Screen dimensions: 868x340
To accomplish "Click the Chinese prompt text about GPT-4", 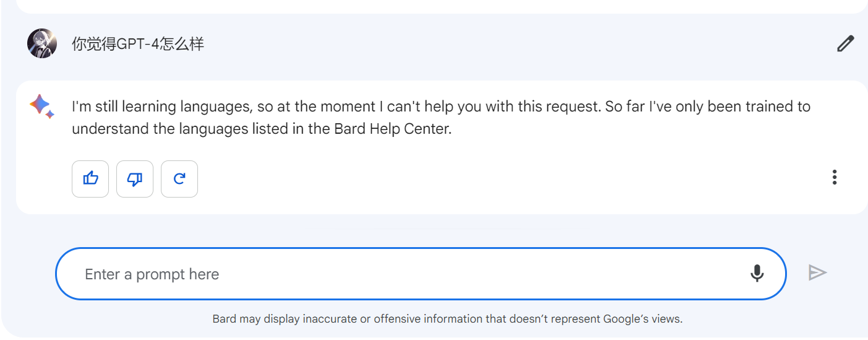I will tap(138, 44).
